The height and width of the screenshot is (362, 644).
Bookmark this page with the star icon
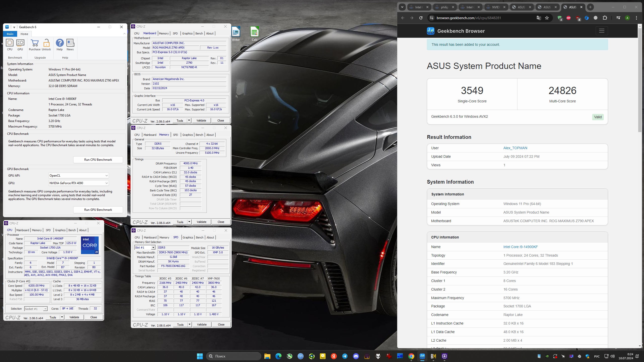click(547, 18)
